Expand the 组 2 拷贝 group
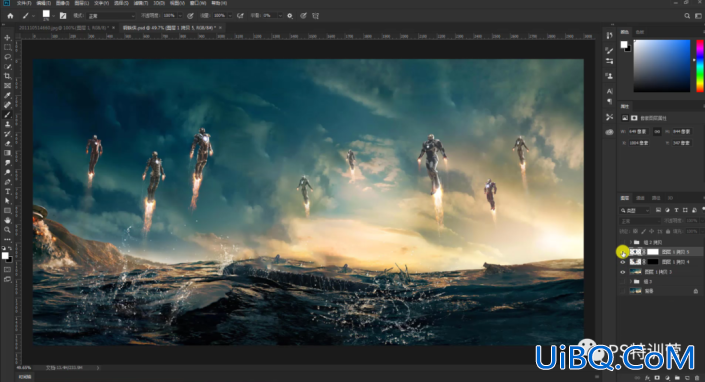The image size is (705, 382). click(x=630, y=243)
